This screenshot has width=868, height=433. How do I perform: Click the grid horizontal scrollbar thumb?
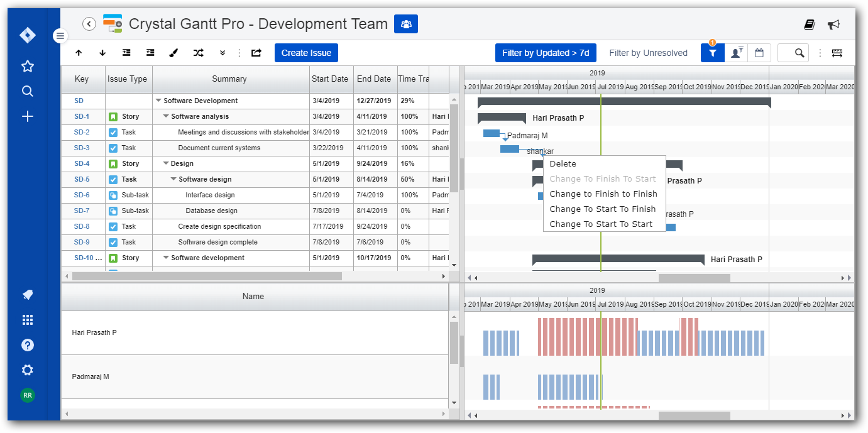point(207,276)
